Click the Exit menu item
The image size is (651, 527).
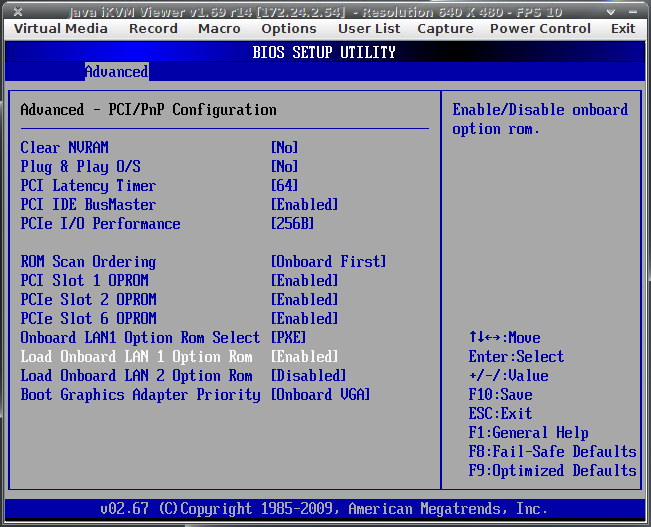(623, 29)
